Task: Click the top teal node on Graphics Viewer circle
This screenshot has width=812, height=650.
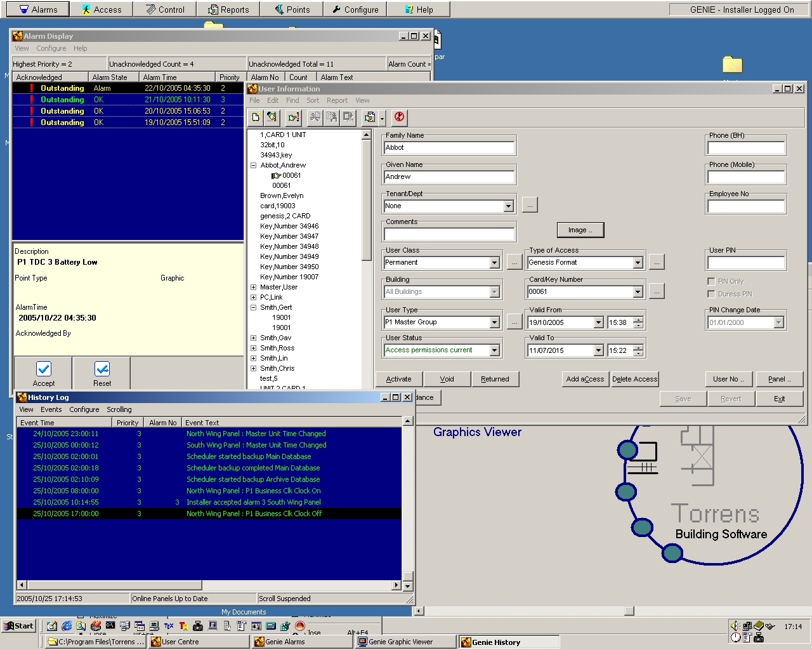Action: click(x=627, y=450)
